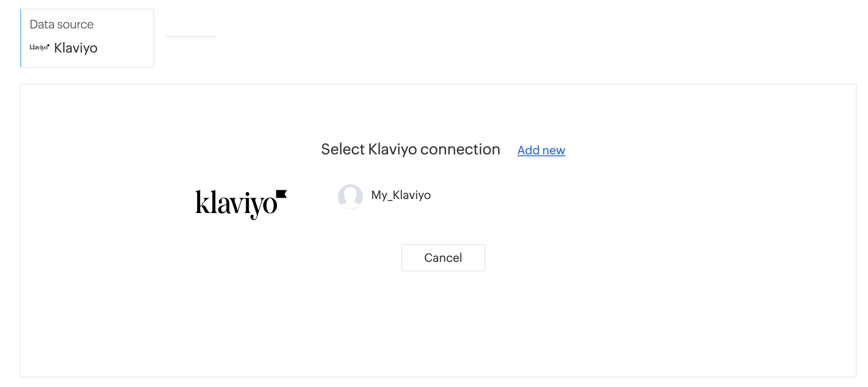Image resolution: width=868 pixels, height=387 pixels.
Task: Click the large Klaviyo logo
Action: (x=241, y=204)
